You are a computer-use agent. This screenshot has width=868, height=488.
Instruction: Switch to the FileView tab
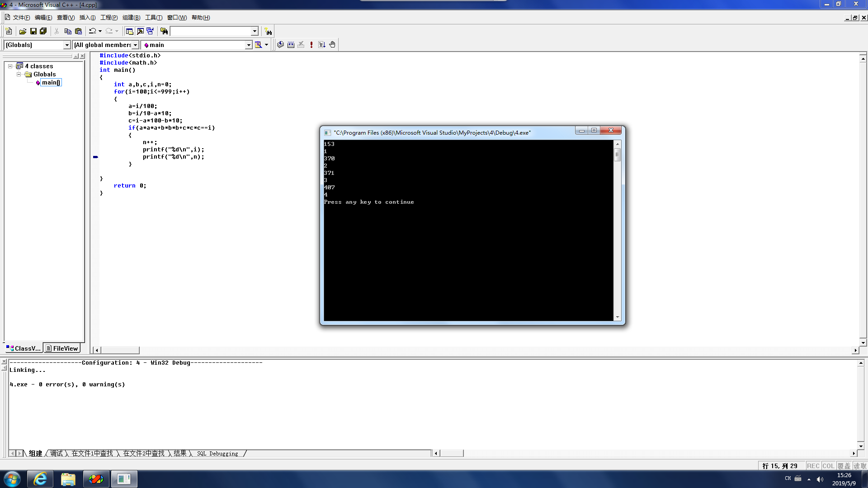click(x=62, y=348)
